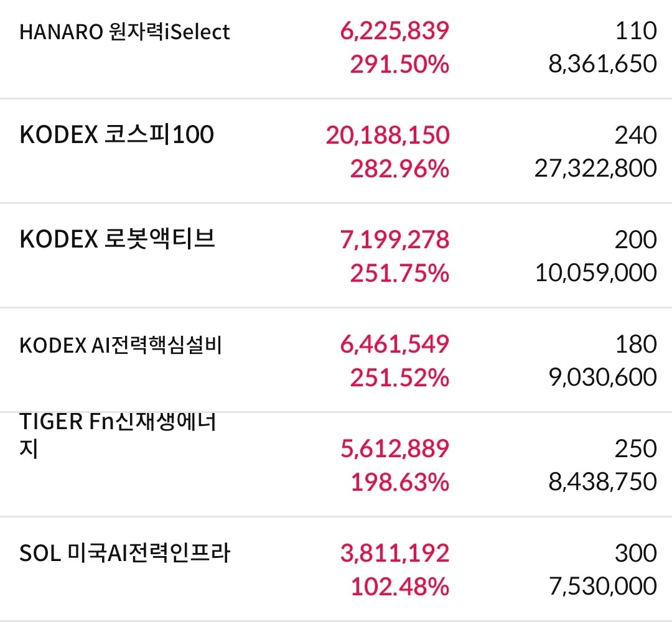Tap the KODEX AI전력핵심설비 name
The height and width of the screenshot is (622, 672).
[x=121, y=345]
